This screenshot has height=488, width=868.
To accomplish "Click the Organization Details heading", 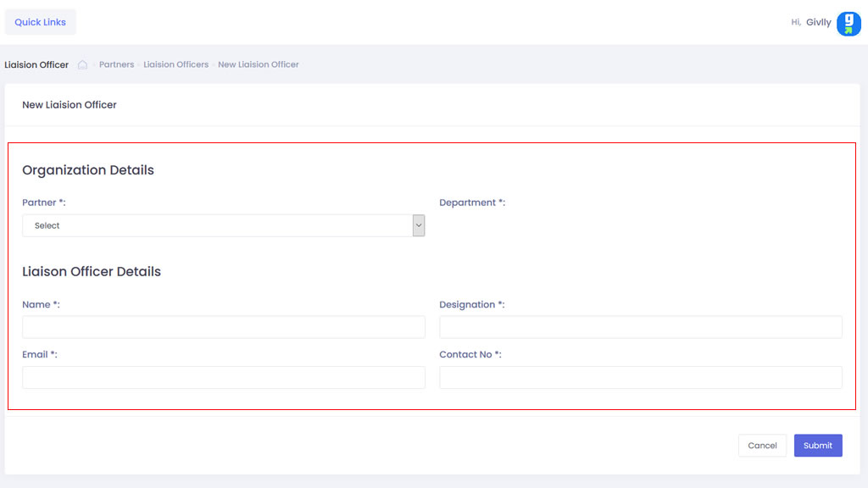I will pos(88,170).
